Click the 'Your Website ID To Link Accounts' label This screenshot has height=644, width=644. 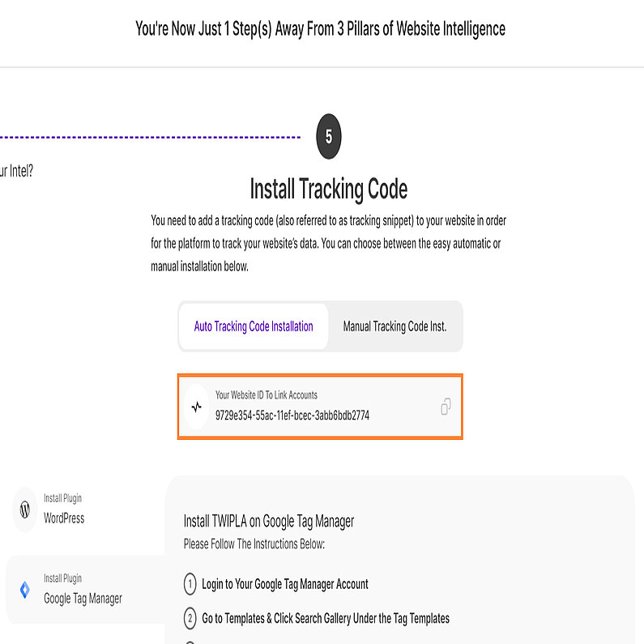pos(267,395)
